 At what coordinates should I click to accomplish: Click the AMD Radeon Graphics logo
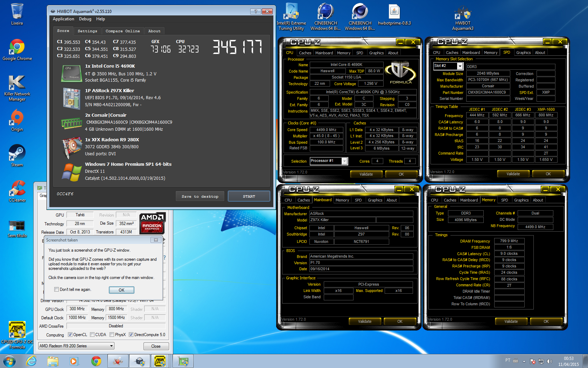(152, 223)
